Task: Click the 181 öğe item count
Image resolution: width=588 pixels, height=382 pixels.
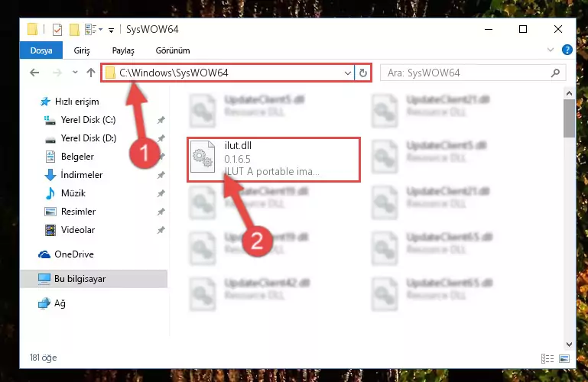Action: [x=43, y=358]
